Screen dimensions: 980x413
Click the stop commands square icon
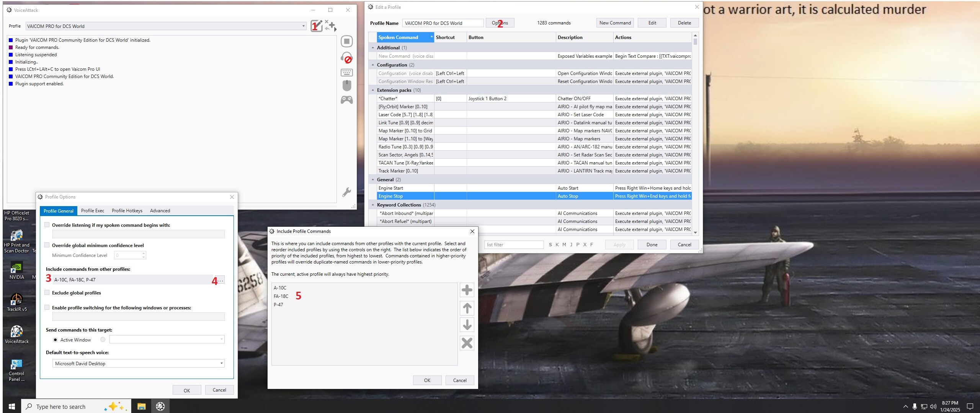tap(347, 41)
